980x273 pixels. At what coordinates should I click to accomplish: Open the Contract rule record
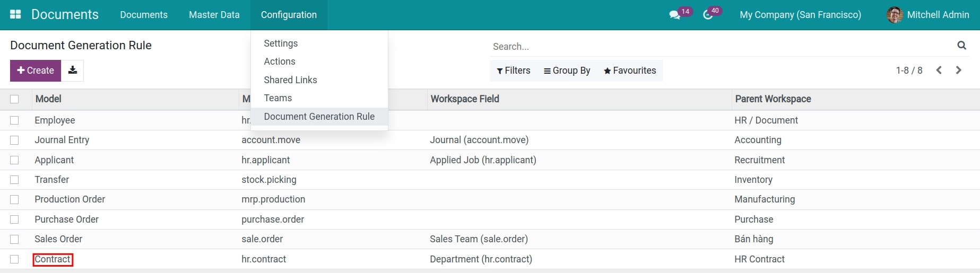coord(53,259)
